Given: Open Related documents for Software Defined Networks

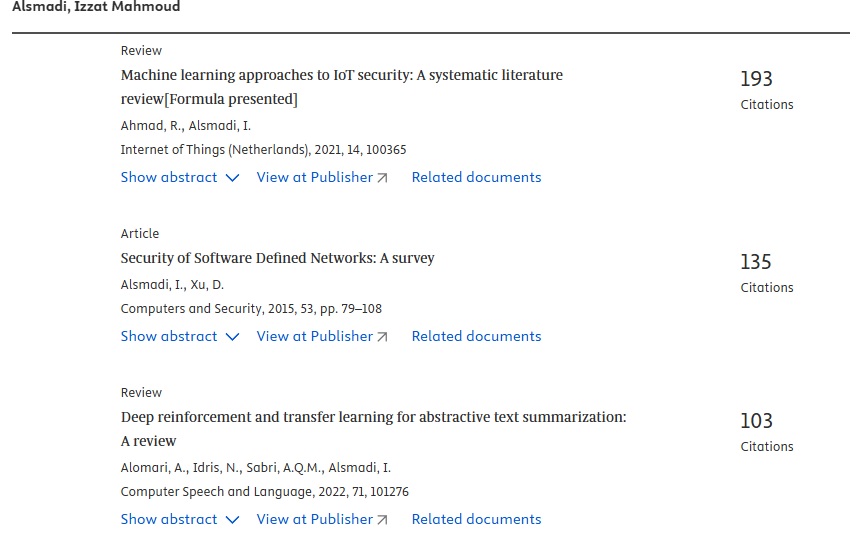Looking at the screenshot, I should point(476,336).
